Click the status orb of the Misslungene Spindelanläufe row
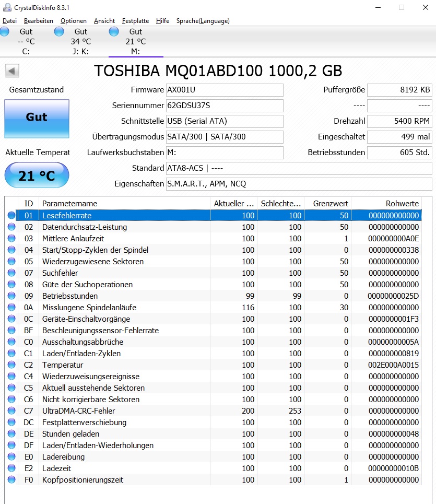The height and width of the screenshot is (504, 436). point(11,307)
